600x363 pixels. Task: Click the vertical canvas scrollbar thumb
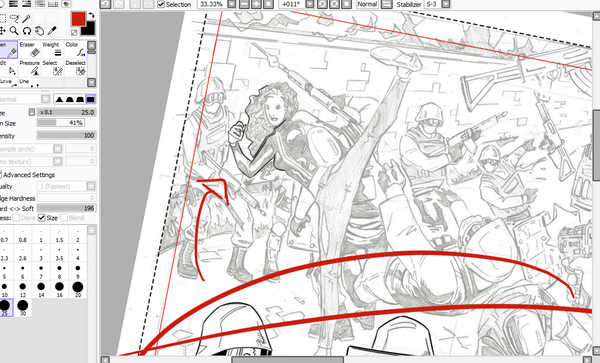pos(596,145)
